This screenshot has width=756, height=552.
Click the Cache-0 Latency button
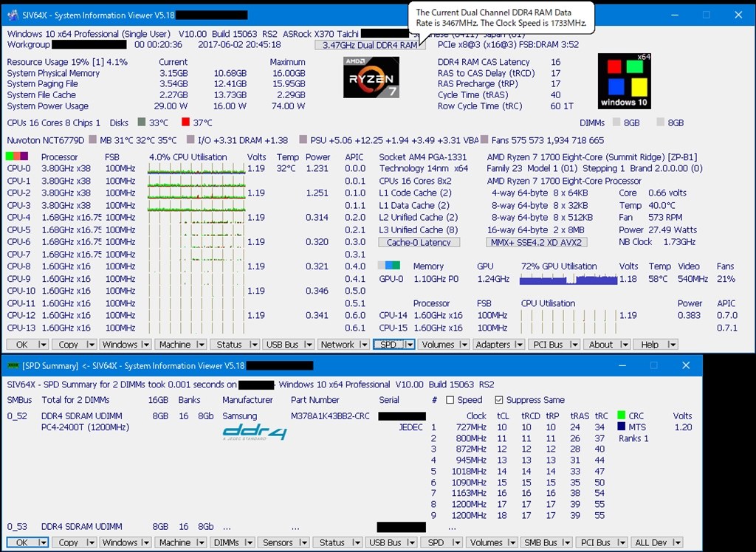pyautogui.click(x=419, y=242)
